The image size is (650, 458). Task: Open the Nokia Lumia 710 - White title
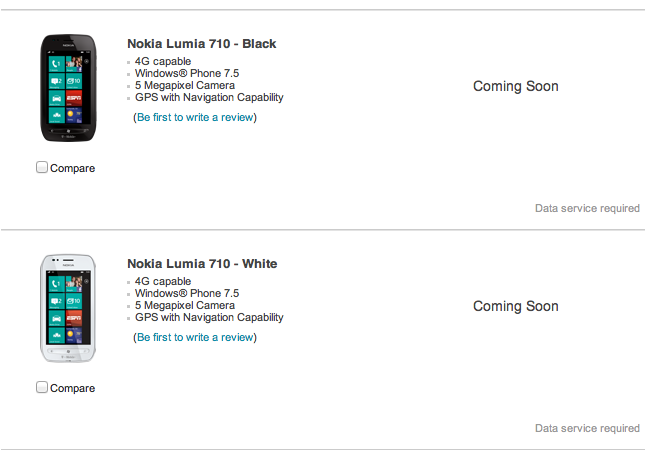point(202,264)
